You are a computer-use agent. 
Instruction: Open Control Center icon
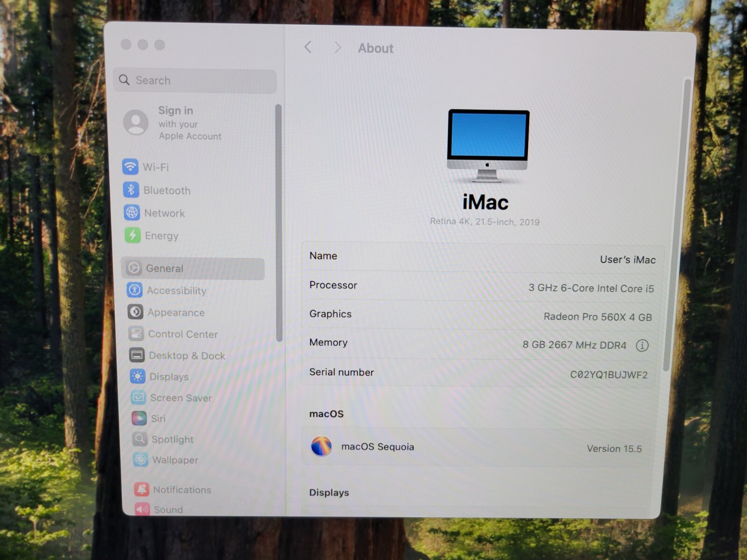pos(136,333)
